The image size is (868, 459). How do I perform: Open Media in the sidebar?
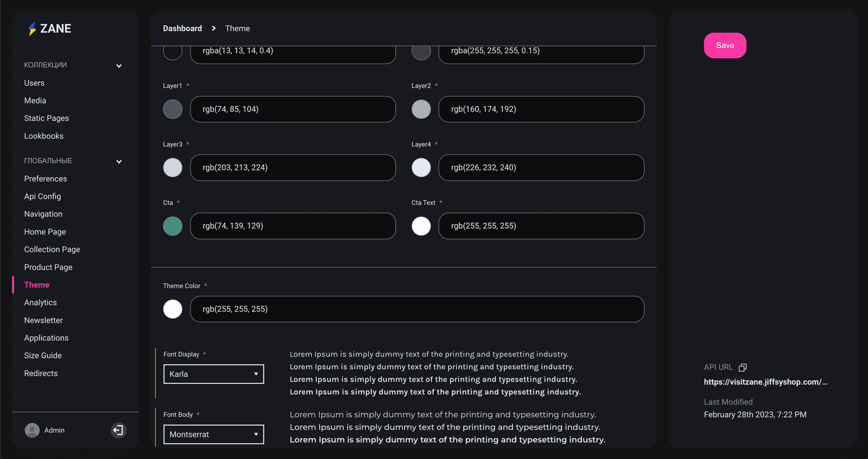pos(35,100)
